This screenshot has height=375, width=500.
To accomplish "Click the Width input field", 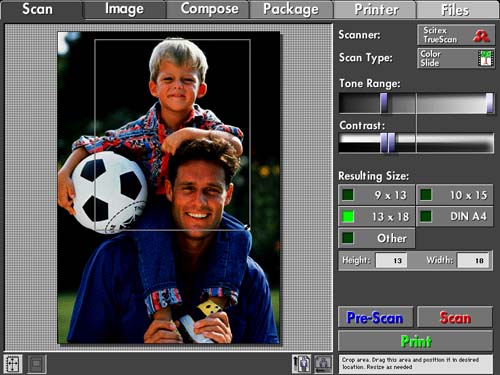I will tap(473, 260).
